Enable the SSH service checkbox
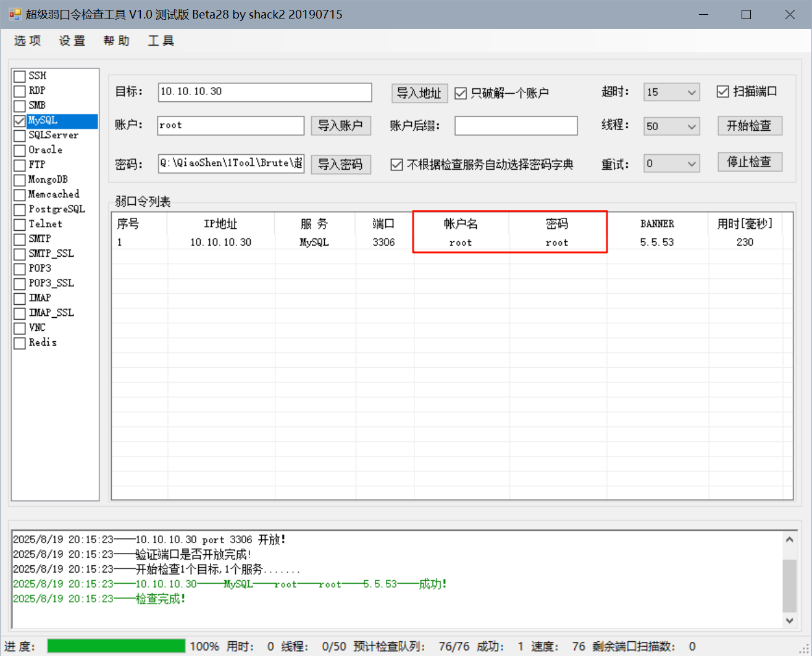This screenshot has width=812, height=656. point(20,76)
